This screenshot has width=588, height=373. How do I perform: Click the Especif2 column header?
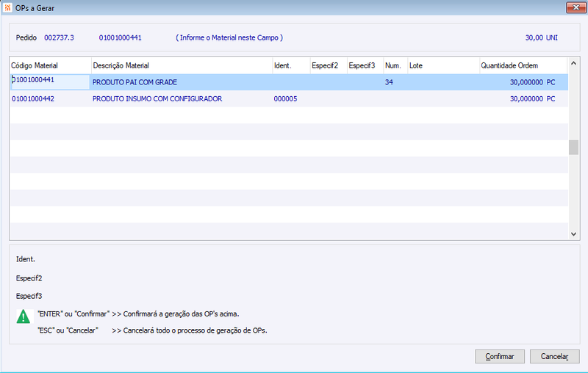point(329,65)
